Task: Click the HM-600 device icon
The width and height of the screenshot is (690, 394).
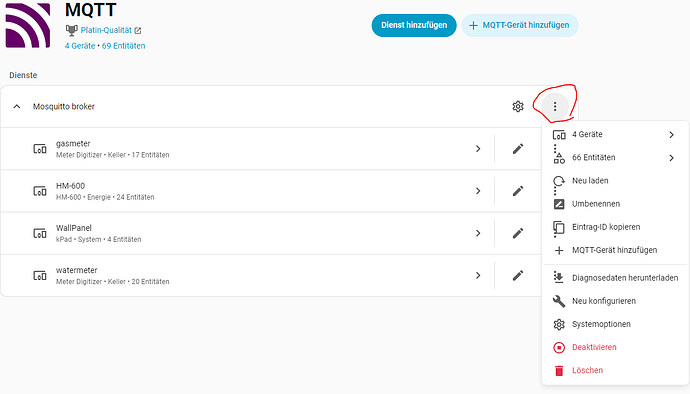Action: pyautogui.click(x=40, y=191)
